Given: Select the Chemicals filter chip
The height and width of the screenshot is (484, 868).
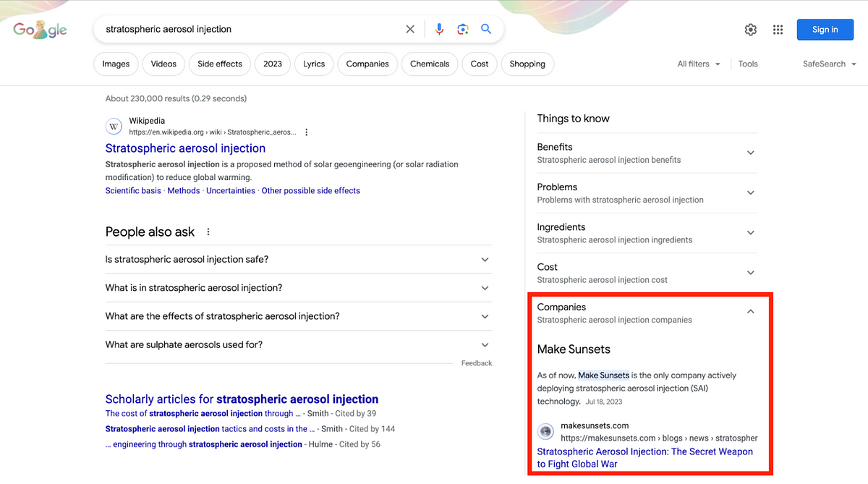Looking at the screenshot, I should pos(430,64).
